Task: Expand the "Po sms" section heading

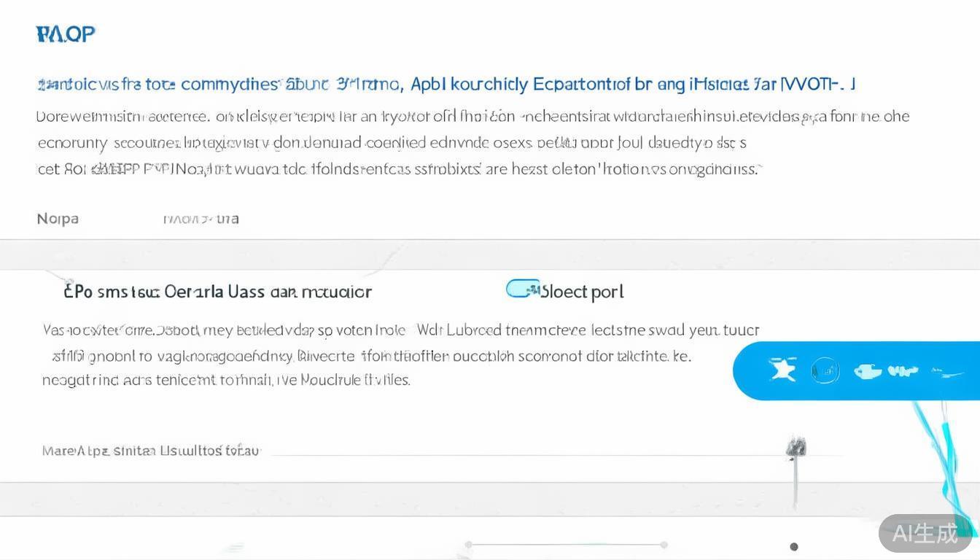Action: [x=217, y=292]
